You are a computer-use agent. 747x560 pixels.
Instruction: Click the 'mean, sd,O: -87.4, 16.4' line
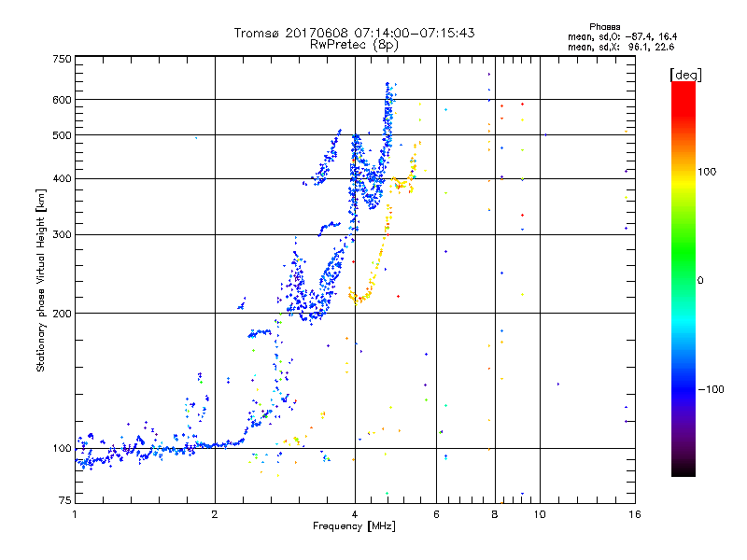622,37
